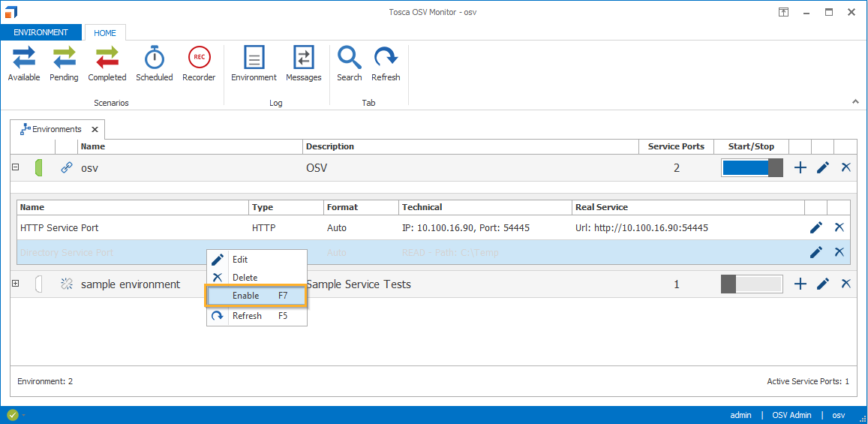Show Completed scenarios

[107, 63]
